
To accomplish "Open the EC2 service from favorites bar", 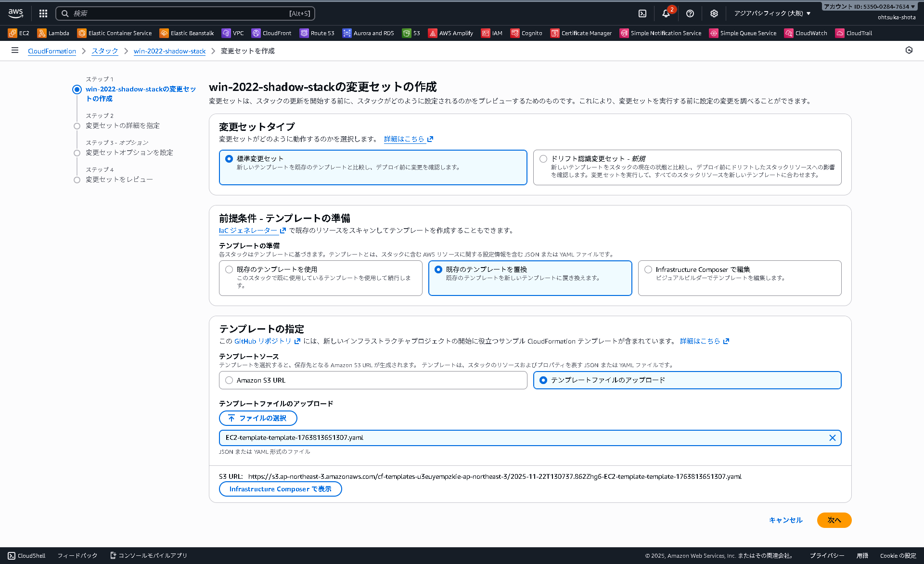I will pyautogui.click(x=19, y=33).
